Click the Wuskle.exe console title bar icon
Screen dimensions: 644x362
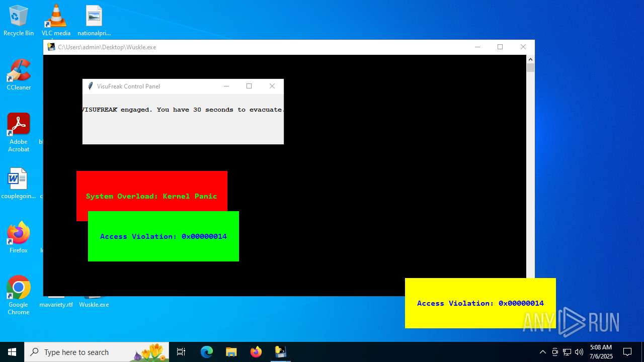coord(51,47)
